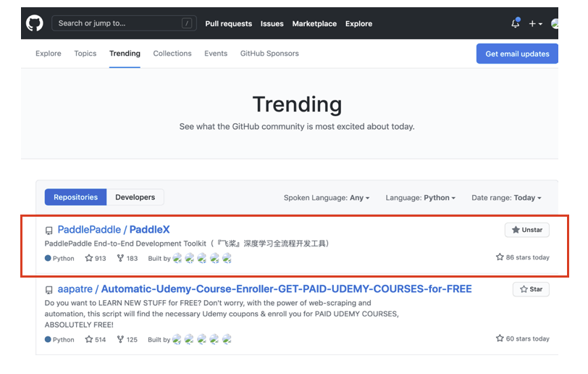Click the slash shortcut key hint
This screenshot has width=588, height=374.
tap(187, 23)
